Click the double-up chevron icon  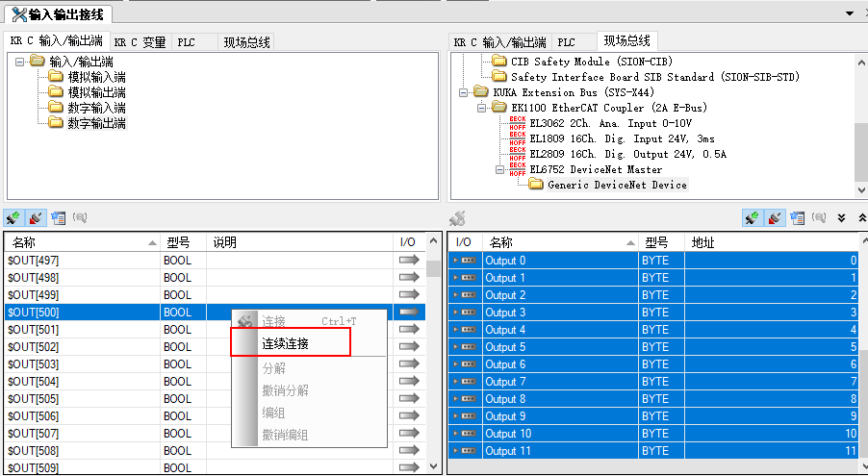[x=861, y=218]
